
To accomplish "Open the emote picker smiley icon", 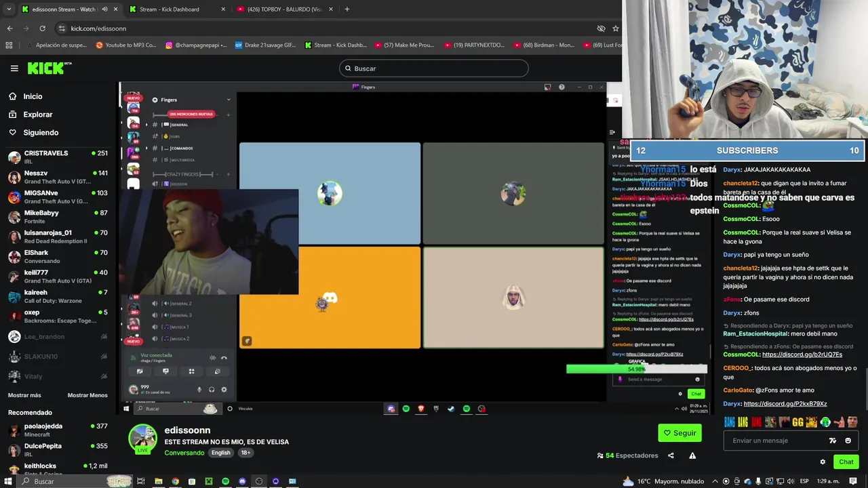I will coord(848,441).
